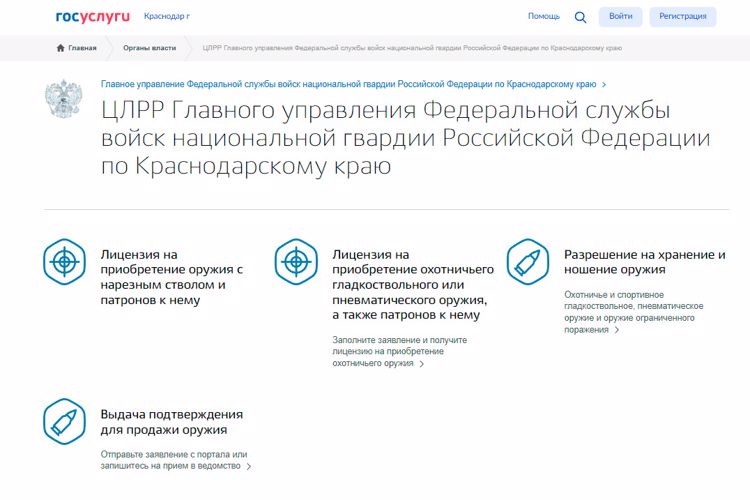
Task: Click the Gosuslugi logo
Action: click(x=92, y=17)
